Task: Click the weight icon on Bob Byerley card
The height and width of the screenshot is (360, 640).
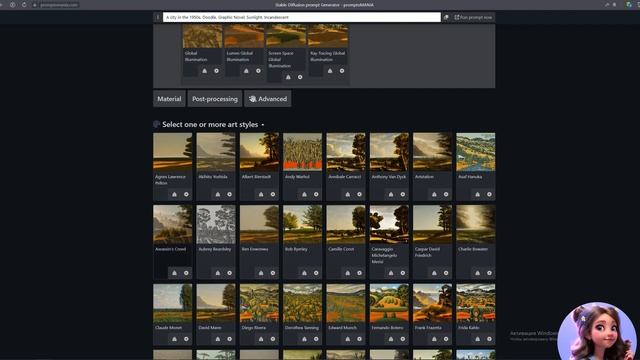Action: pyautogui.click(x=304, y=273)
